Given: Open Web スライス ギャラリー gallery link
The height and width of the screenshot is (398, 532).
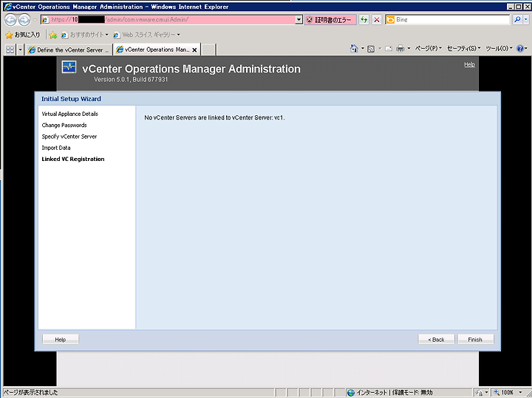Looking at the screenshot, I should 146,35.
